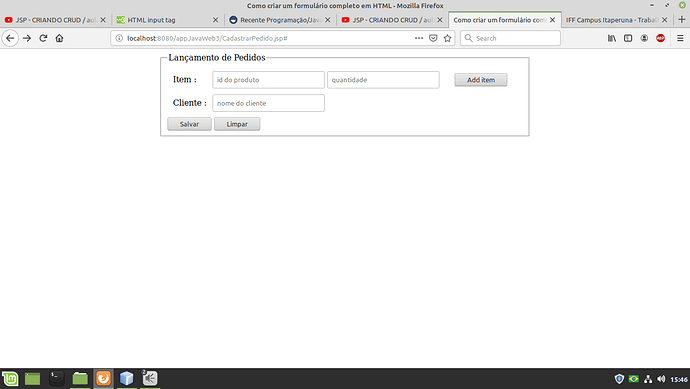Image resolution: width=690 pixels, height=389 pixels.
Task: Click the Add item button
Action: pos(481,80)
